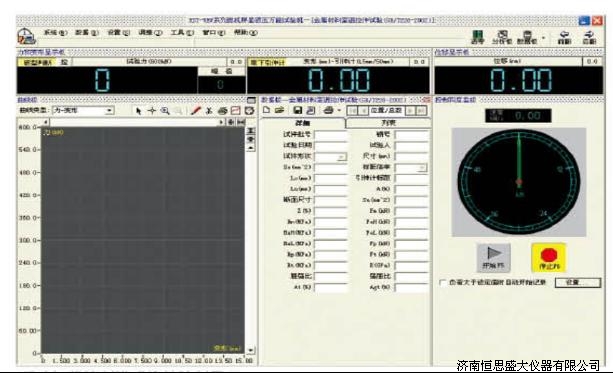Go to first record button

tap(353, 111)
